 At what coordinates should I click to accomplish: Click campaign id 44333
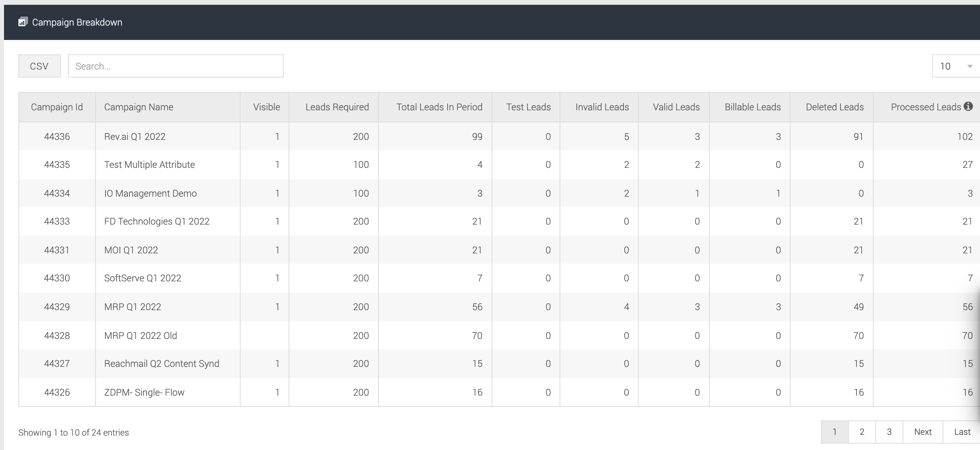pyautogui.click(x=57, y=221)
